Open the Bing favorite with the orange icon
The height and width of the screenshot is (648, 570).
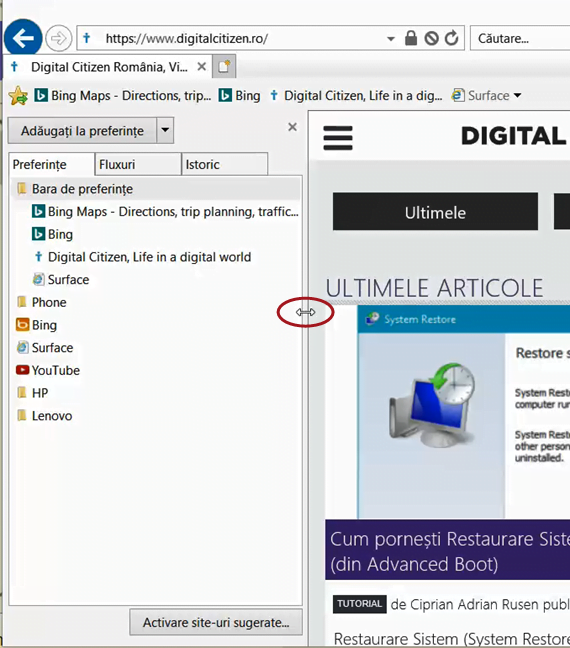coord(36,325)
